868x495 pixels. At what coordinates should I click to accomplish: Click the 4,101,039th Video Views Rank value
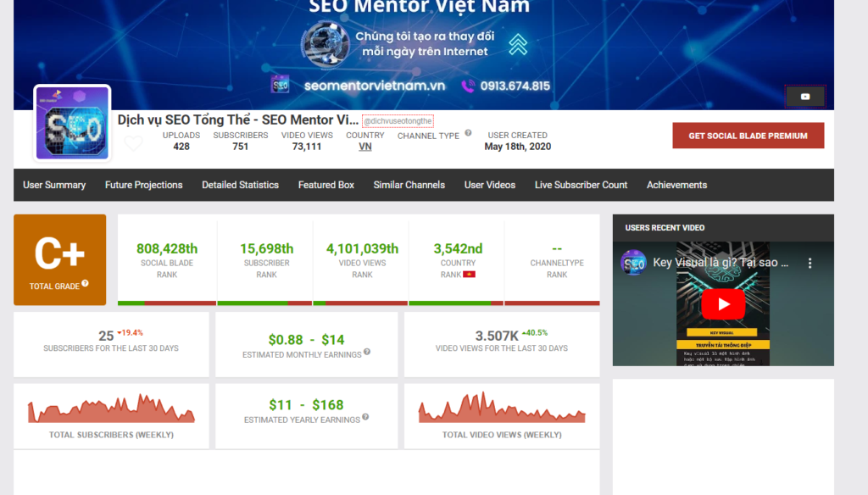363,248
